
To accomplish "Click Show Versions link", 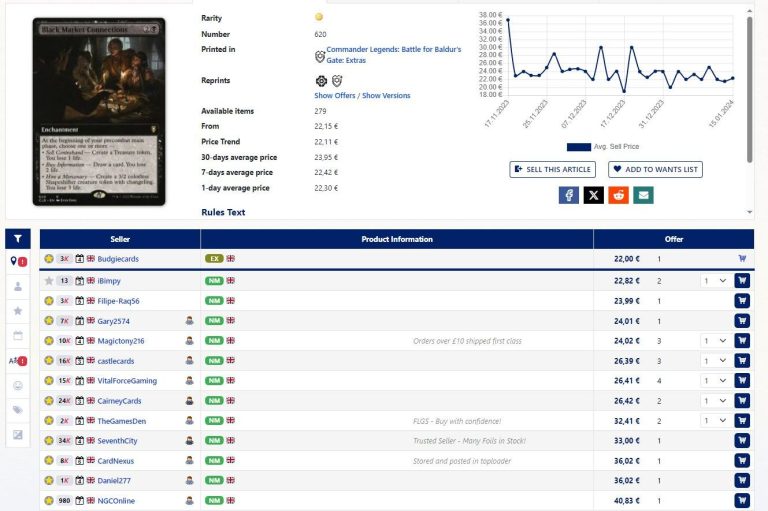I will tap(386, 96).
